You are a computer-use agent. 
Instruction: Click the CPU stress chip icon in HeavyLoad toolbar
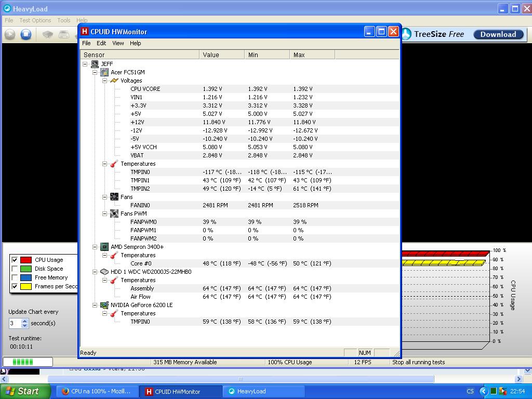pos(47,34)
